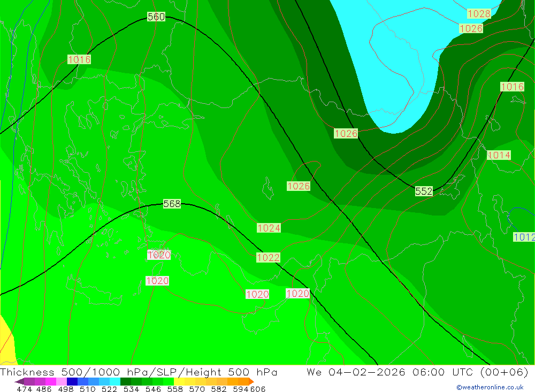Pick the dark navy blue legend swatch
The image size is (535, 392).
tap(72, 381)
